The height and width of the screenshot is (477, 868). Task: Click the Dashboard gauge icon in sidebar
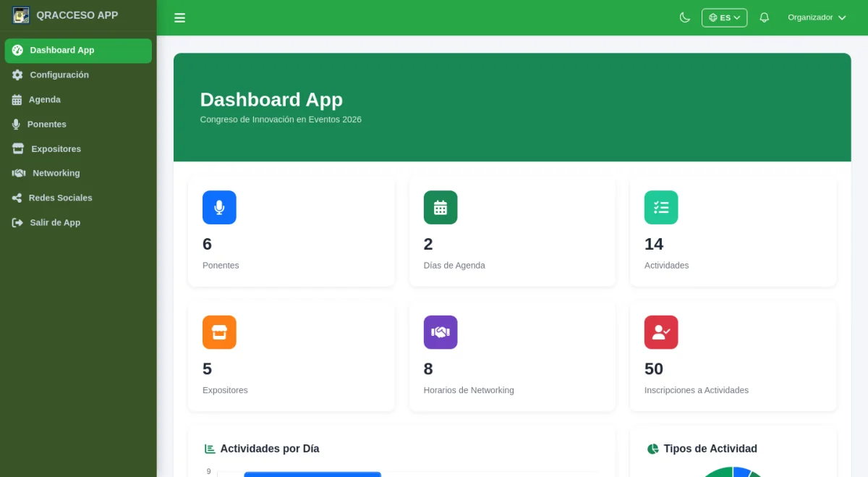tap(17, 51)
